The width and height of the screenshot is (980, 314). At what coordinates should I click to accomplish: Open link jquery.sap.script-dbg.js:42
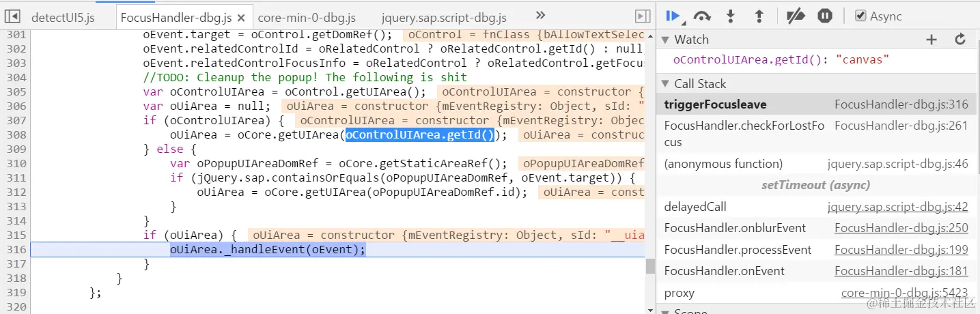[x=898, y=207]
